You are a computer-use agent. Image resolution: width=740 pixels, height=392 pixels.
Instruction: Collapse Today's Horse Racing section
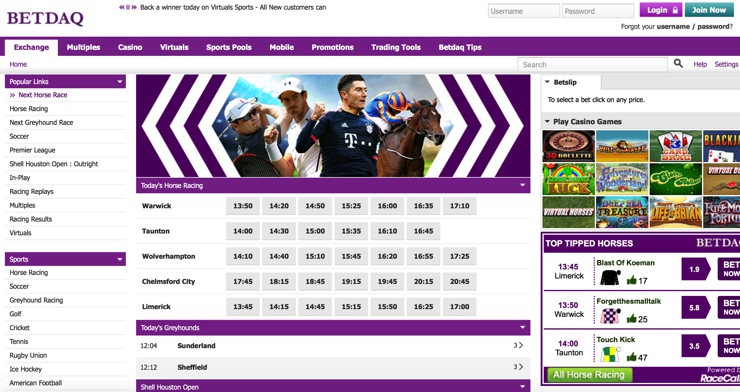(522, 185)
